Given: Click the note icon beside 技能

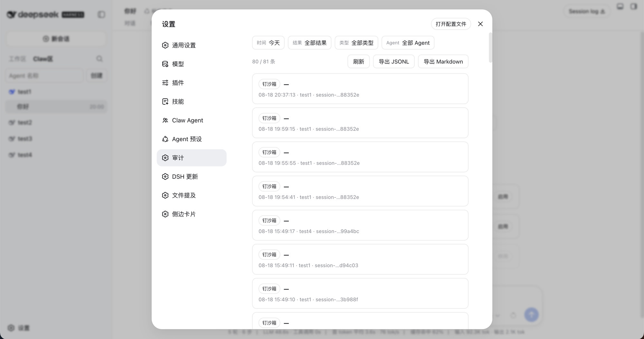Looking at the screenshot, I should coord(165,102).
